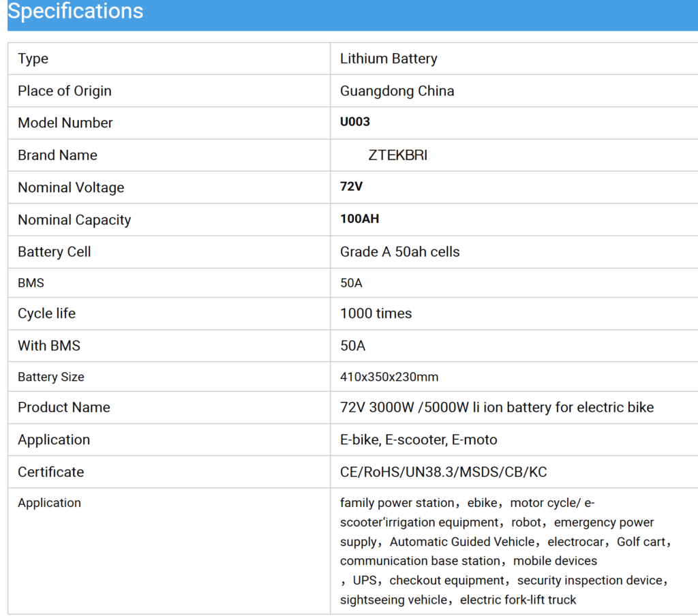Click the Cycle life label
This screenshot has width=698, height=616.
coord(46,313)
